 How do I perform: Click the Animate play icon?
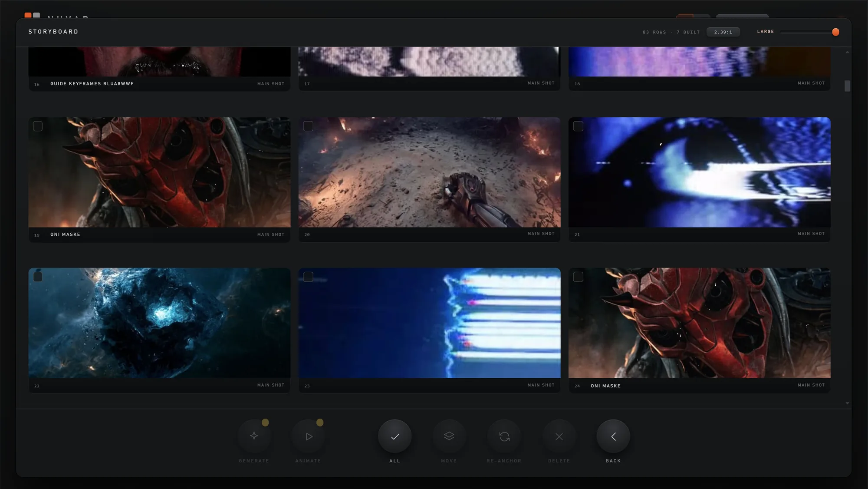point(309,436)
